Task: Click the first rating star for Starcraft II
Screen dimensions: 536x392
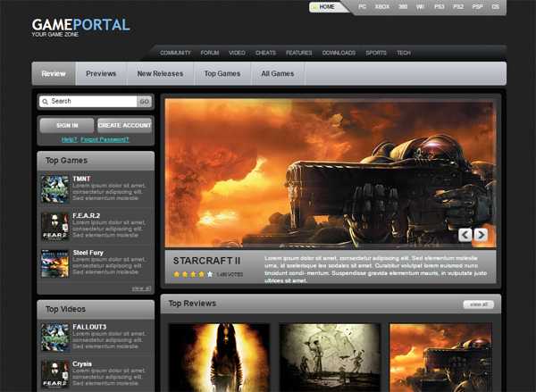Action: (x=177, y=274)
